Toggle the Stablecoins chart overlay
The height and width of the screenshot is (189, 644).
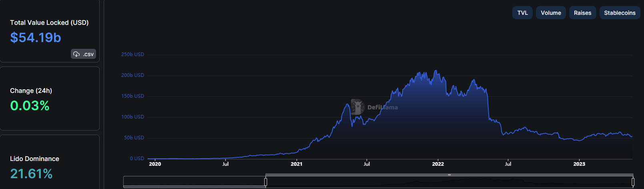coord(620,13)
